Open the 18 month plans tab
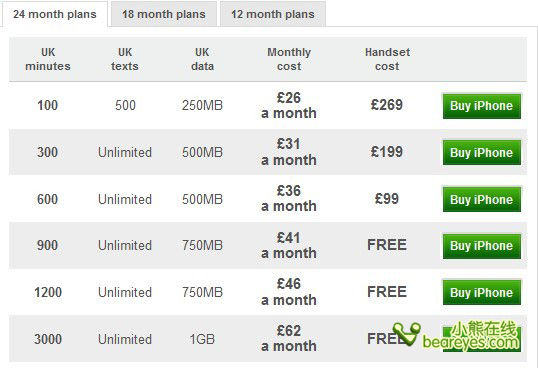The height and width of the screenshot is (368, 538). pyautogui.click(x=164, y=14)
